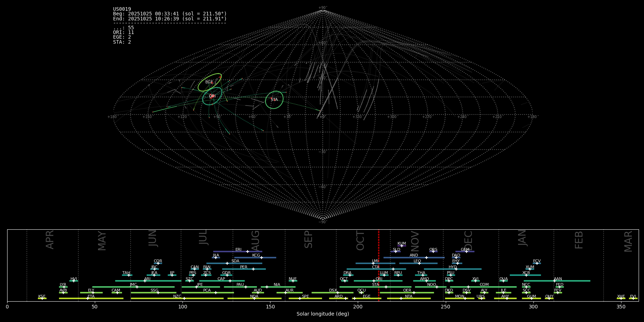Click the FED shower label in timeline

point(560,285)
